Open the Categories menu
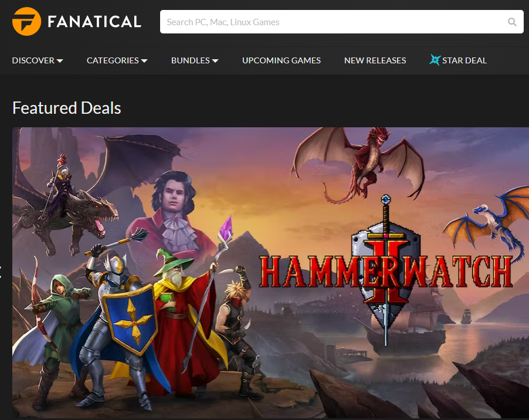Image resolution: width=529 pixels, height=420 pixels. click(113, 60)
